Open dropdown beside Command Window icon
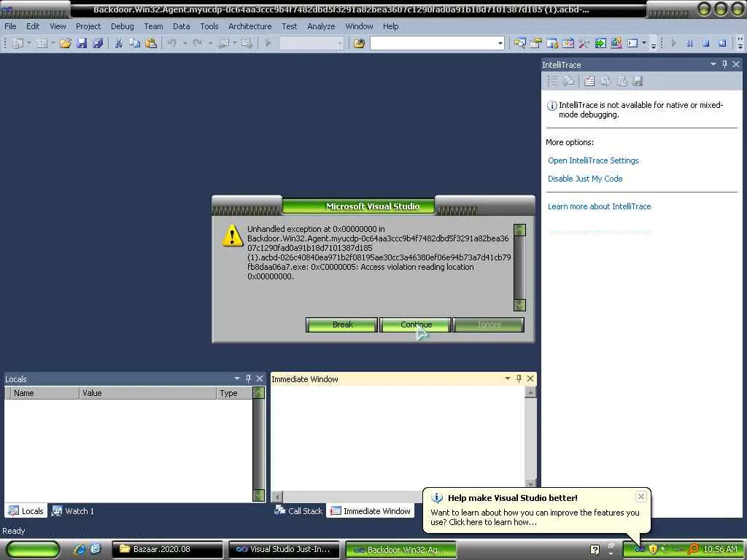Screen dimensions: 747x560 tap(644, 43)
